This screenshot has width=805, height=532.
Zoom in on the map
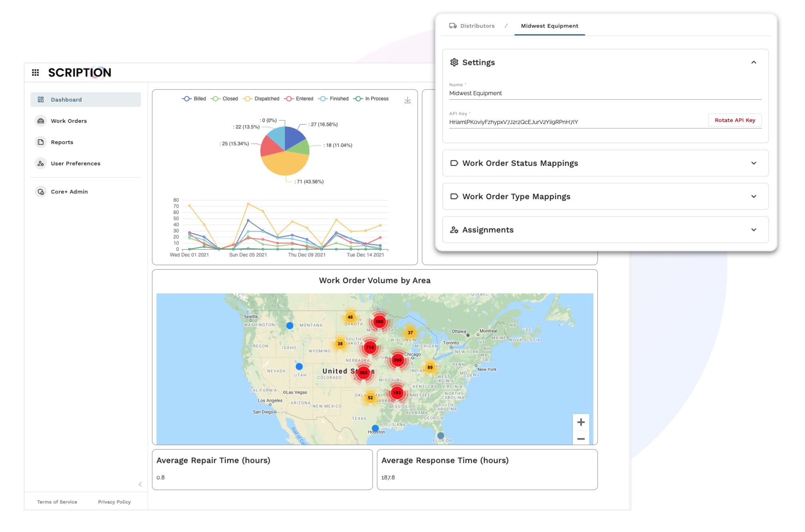point(581,422)
